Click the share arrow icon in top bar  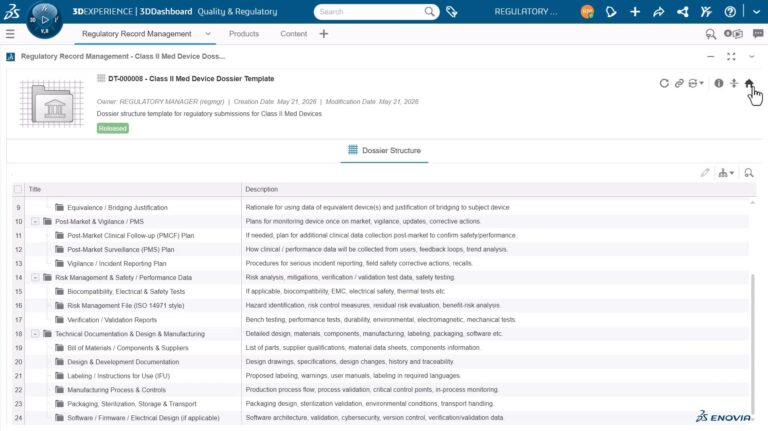[x=658, y=12]
